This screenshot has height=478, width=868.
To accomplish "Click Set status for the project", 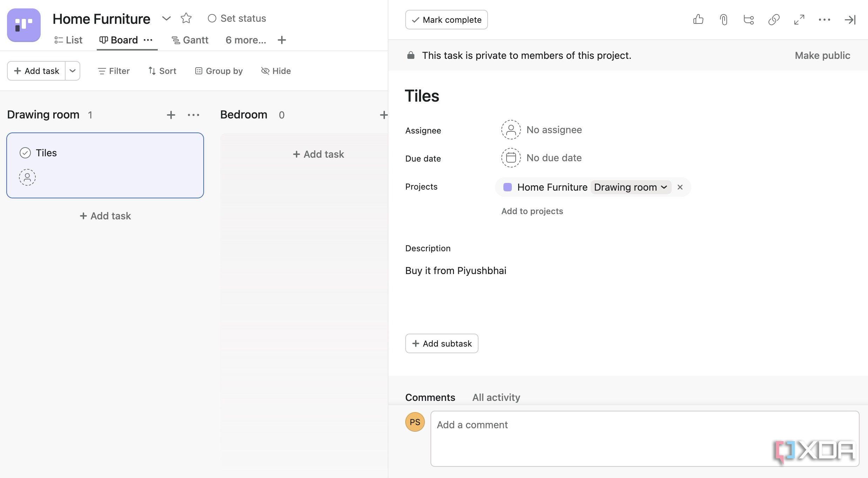I will pyautogui.click(x=237, y=18).
